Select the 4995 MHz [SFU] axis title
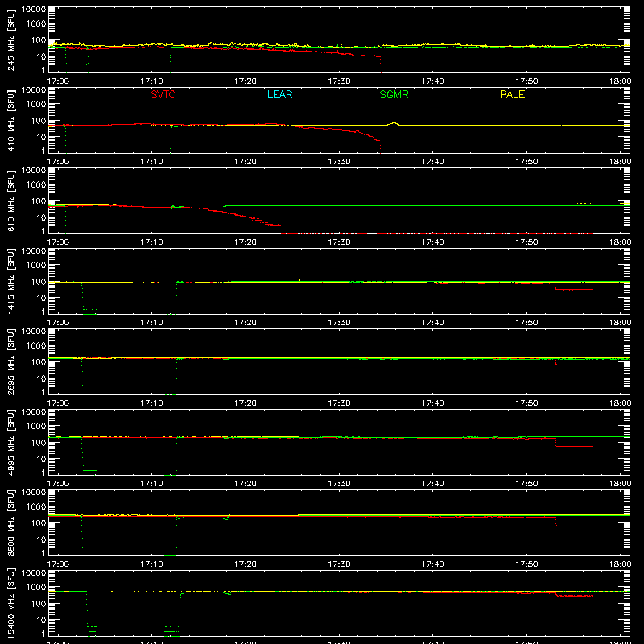 (10, 443)
